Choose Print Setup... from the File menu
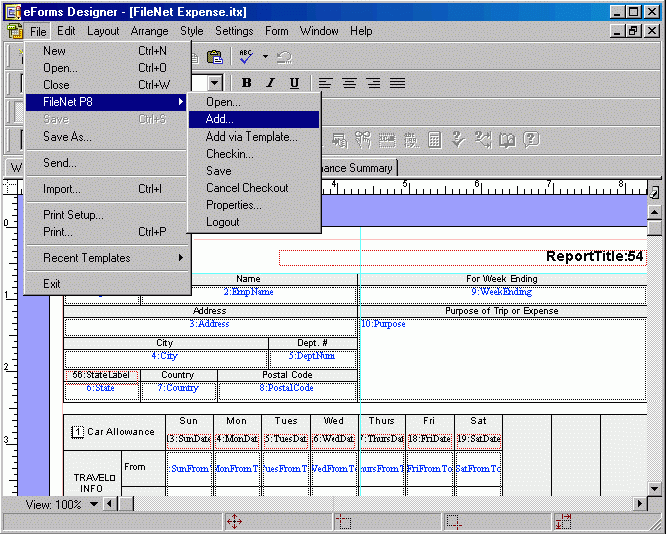This screenshot has width=667, height=534. pos(108,214)
